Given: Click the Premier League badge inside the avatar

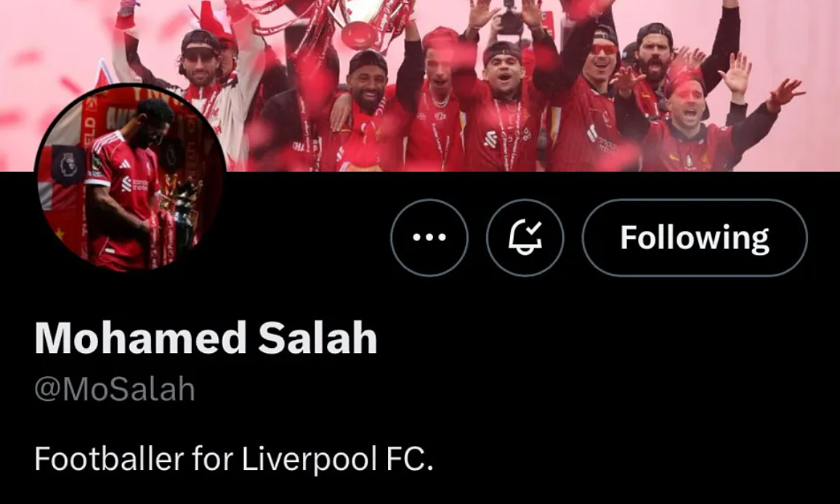Looking at the screenshot, I should [x=68, y=165].
